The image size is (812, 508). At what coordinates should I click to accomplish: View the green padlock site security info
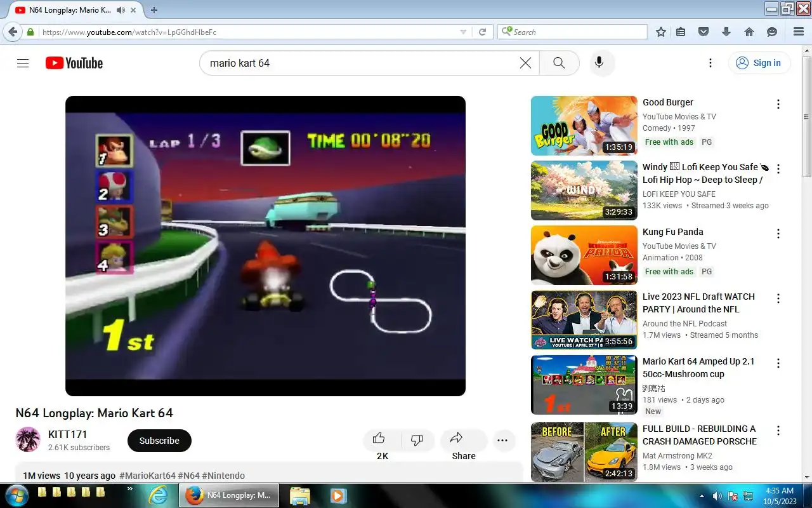30,32
